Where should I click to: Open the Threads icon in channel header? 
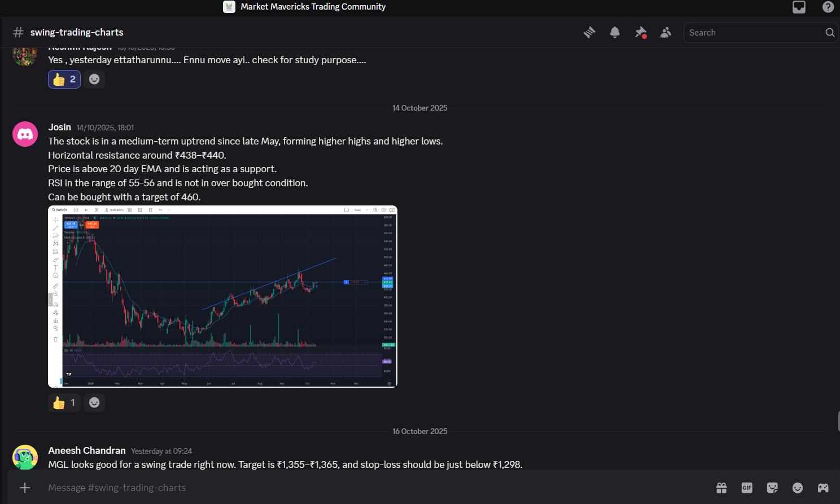pos(589,33)
